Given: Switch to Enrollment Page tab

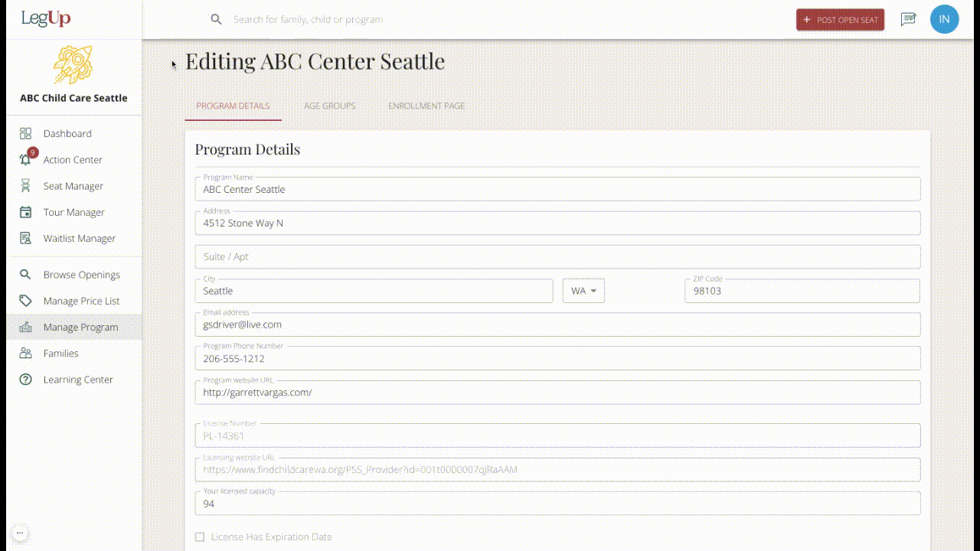Looking at the screenshot, I should 426,106.
